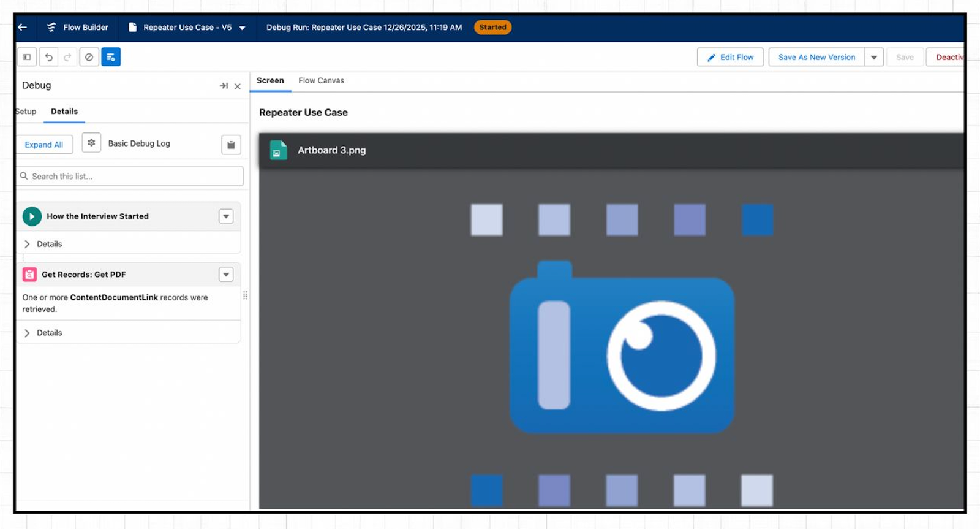The image size is (980, 529).
Task: Expand Details under How the Interview Started
Action: coord(28,244)
